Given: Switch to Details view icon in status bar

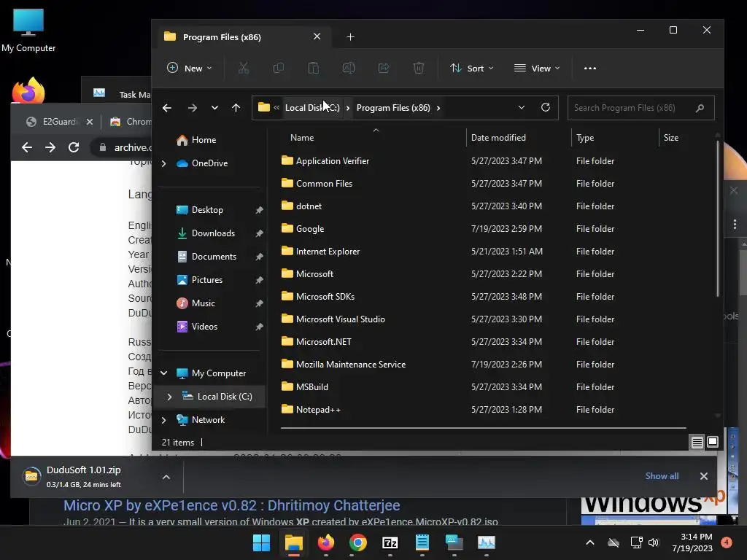Looking at the screenshot, I should 697,443.
